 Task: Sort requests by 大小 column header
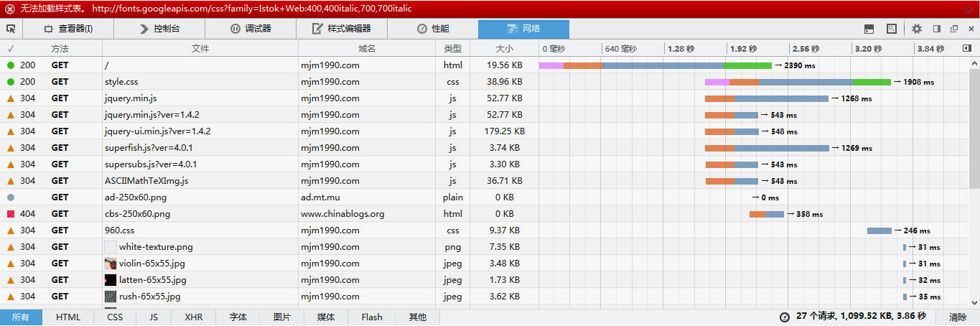[505, 49]
